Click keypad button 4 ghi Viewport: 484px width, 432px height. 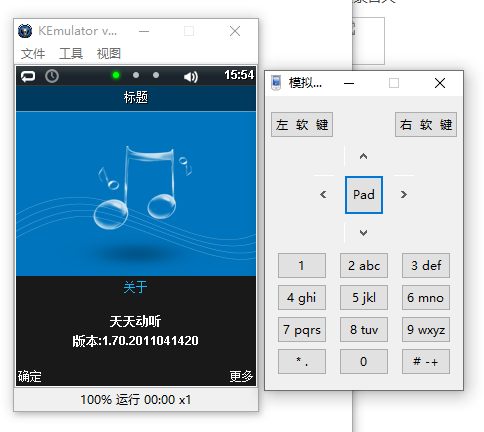(302, 297)
